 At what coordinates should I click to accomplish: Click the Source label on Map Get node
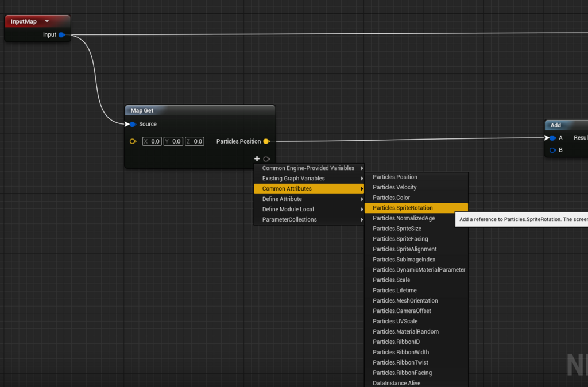(148, 124)
